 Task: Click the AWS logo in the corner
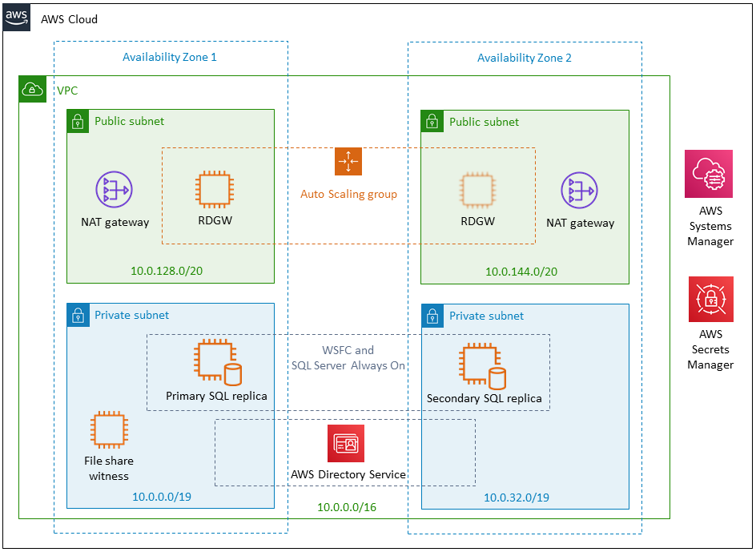coord(17,18)
